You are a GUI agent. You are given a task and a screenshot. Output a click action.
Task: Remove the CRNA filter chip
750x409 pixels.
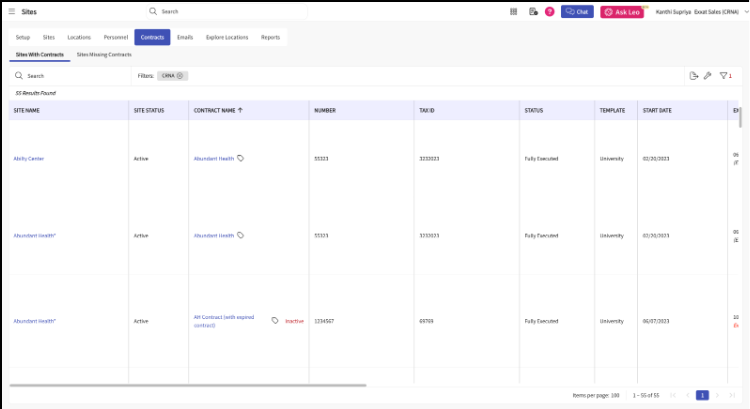click(180, 76)
